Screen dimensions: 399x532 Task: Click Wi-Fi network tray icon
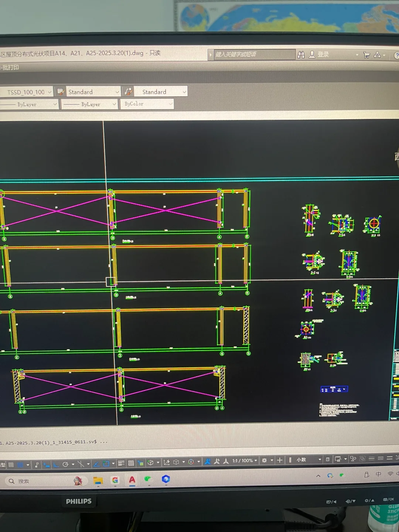coord(390,474)
